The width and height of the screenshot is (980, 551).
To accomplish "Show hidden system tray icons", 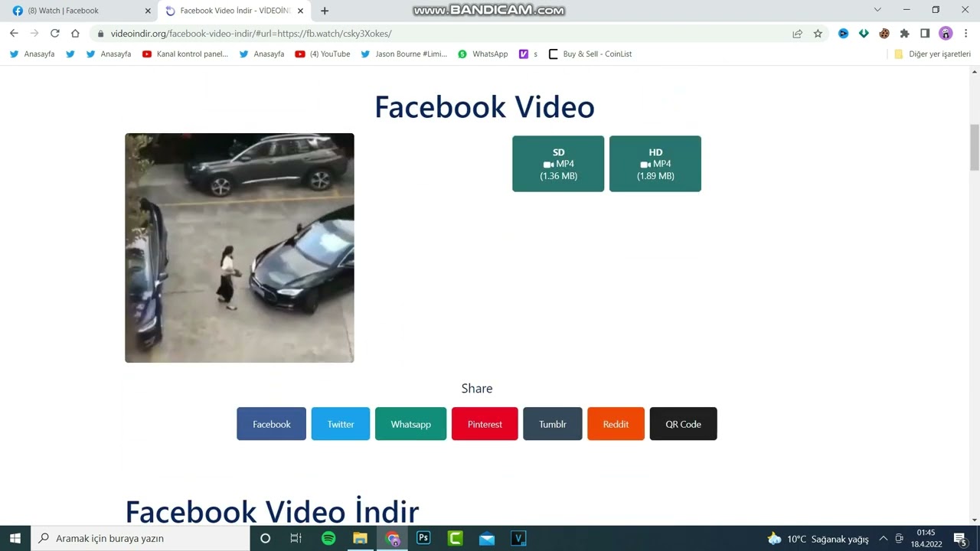I will tap(883, 539).
